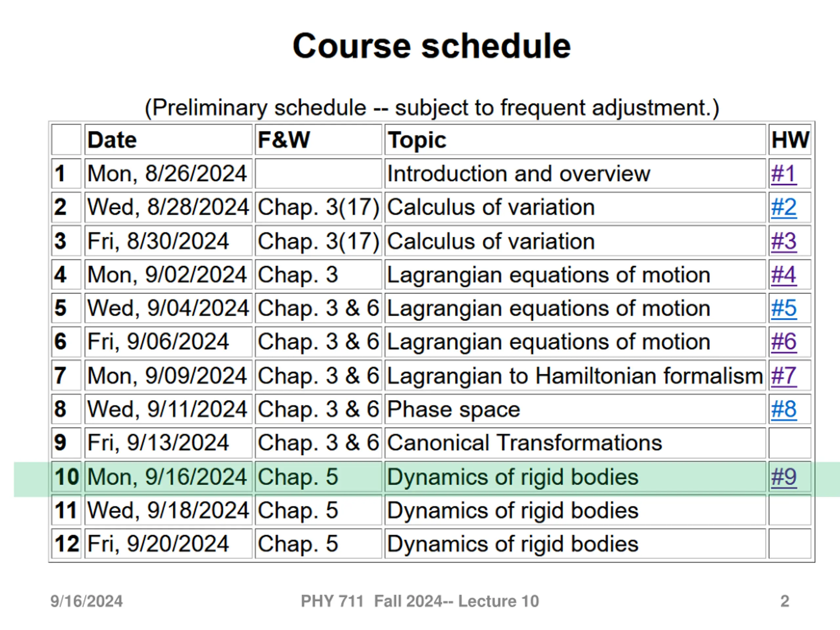Click the F&W column header
The image size is (840, 630).
[x=284, y=140]
